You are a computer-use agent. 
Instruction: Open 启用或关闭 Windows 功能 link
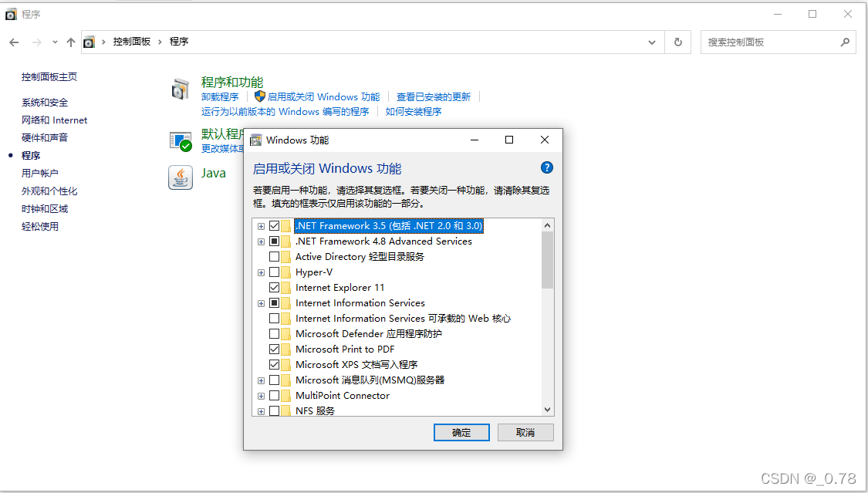[323, 97]
